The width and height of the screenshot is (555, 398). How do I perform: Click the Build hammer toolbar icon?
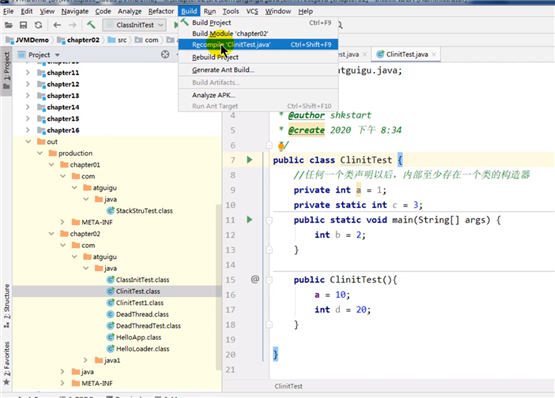(x=91, y=25)
